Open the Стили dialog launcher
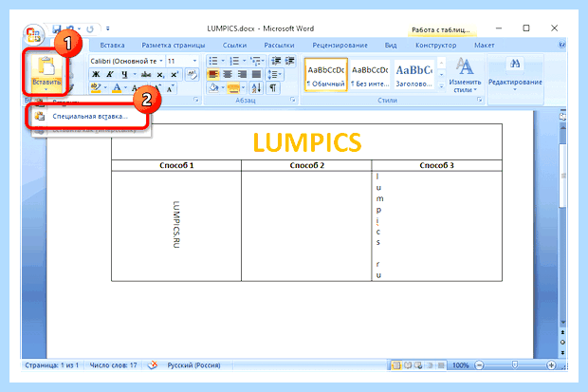Viewport: 588px width, 392px height. click(479, 100)
